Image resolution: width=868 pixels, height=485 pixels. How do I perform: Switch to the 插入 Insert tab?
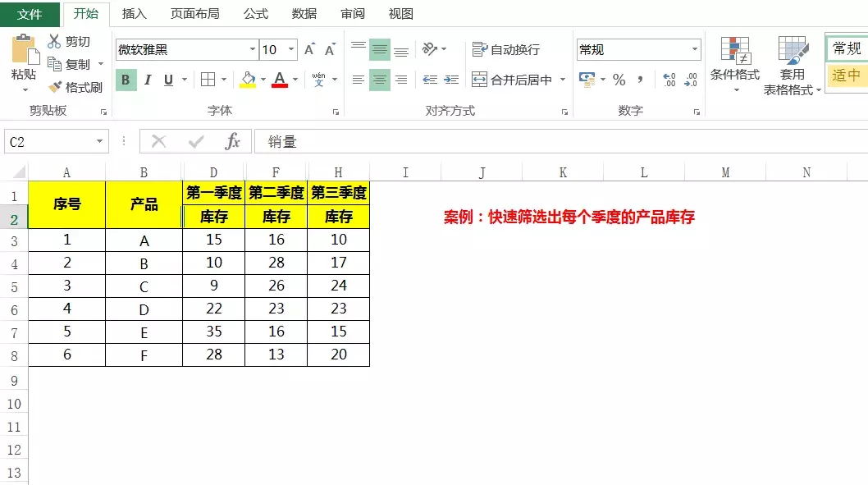134,14
